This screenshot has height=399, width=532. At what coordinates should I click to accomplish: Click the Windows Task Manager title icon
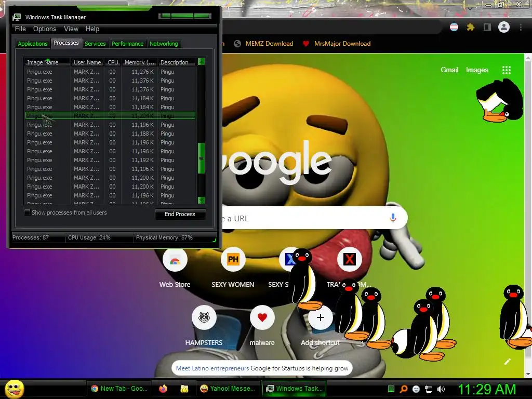17,17
